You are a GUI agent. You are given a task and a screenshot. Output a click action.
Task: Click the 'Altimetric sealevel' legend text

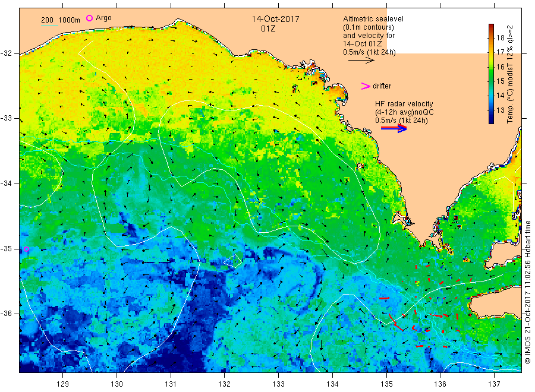tap(373, 19)
